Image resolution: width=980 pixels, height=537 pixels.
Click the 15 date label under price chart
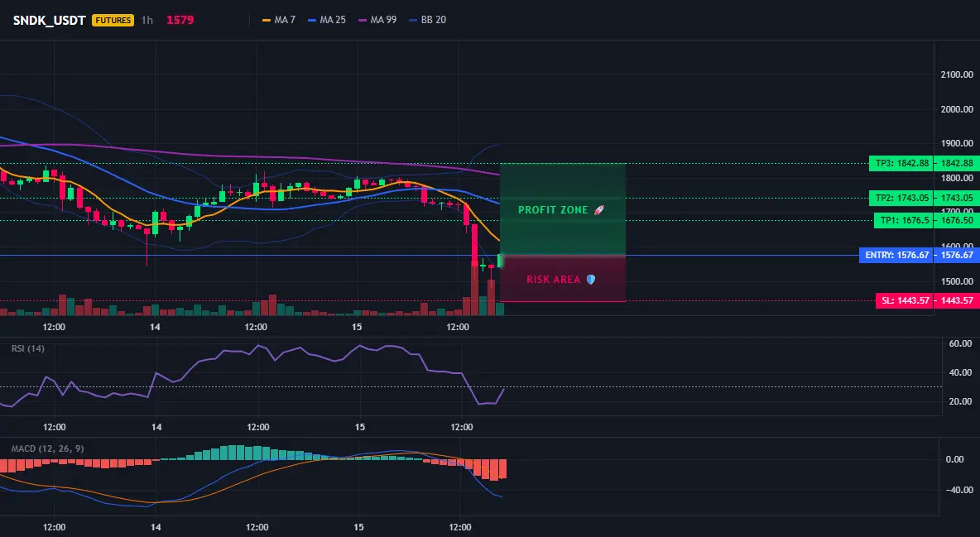pos(357,327)
